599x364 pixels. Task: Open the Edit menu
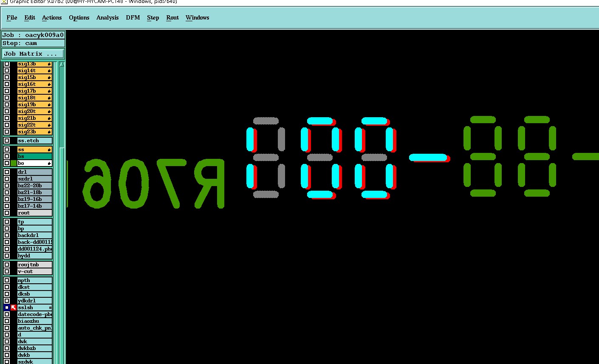pos(30,17)
